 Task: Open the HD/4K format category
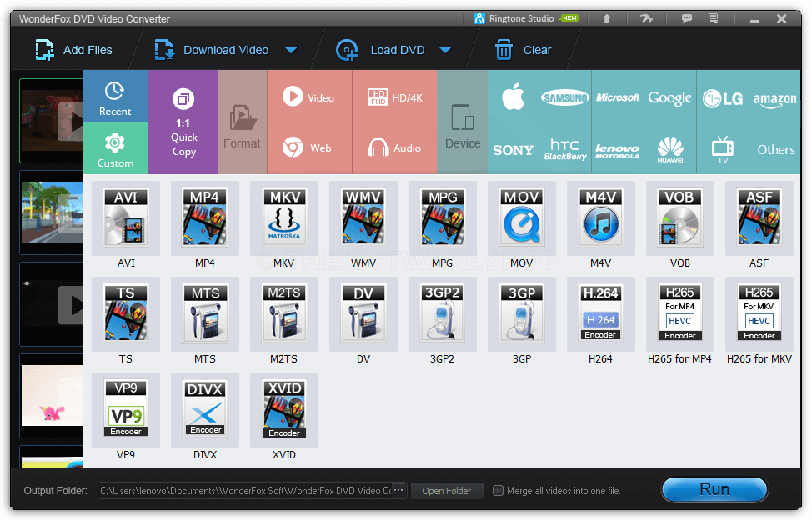click(x=395, y=97)
